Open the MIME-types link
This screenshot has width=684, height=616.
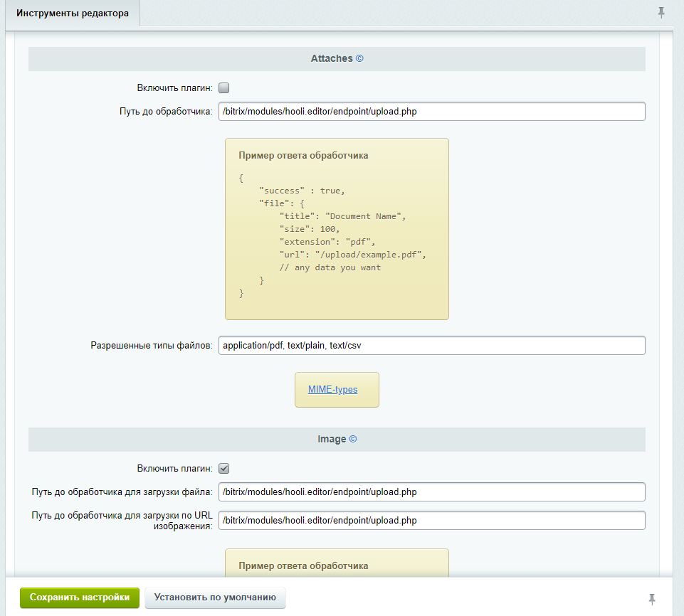point(332,390)
